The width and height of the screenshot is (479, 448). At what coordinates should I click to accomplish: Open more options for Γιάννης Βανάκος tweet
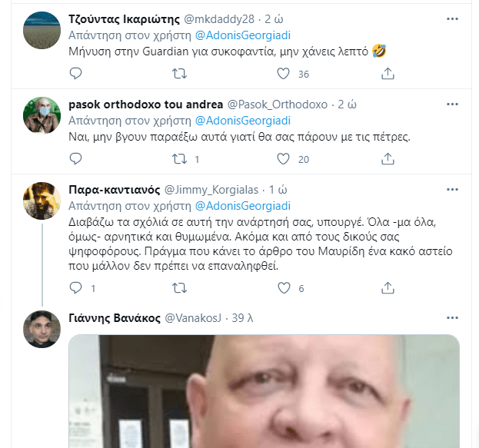click(452, 318)
